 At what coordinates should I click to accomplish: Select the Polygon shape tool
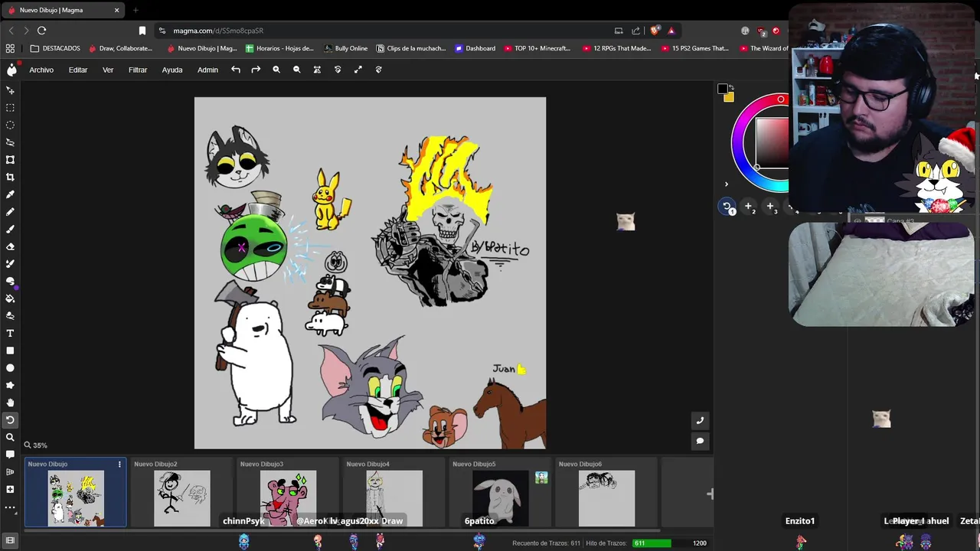10,385
